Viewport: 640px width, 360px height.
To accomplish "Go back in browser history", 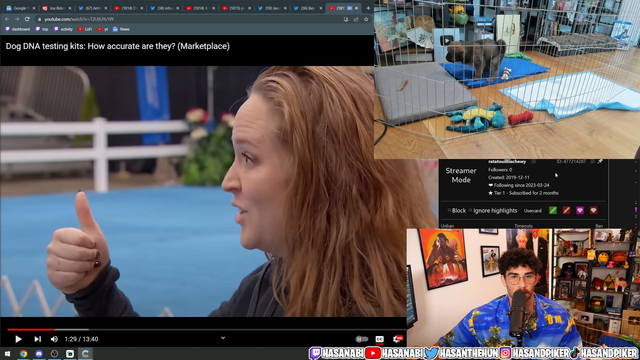I will pyautogui.click(x=7, y=19).
